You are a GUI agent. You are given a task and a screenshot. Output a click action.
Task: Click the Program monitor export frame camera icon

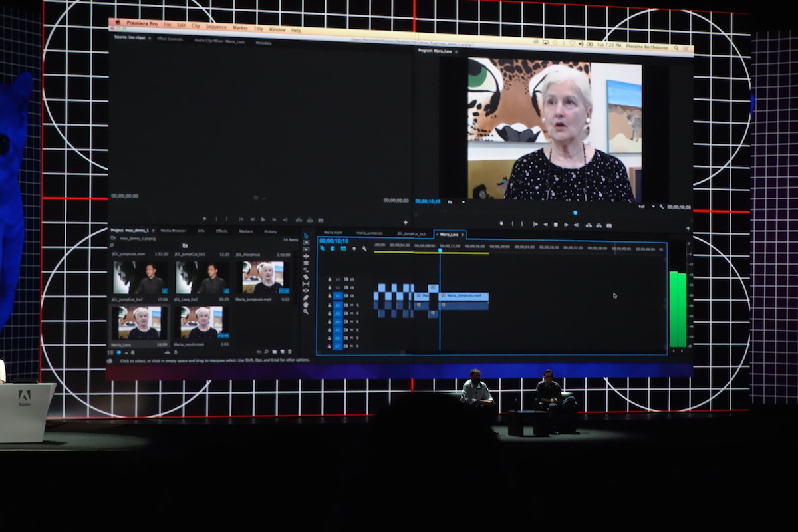click(608, 225)
